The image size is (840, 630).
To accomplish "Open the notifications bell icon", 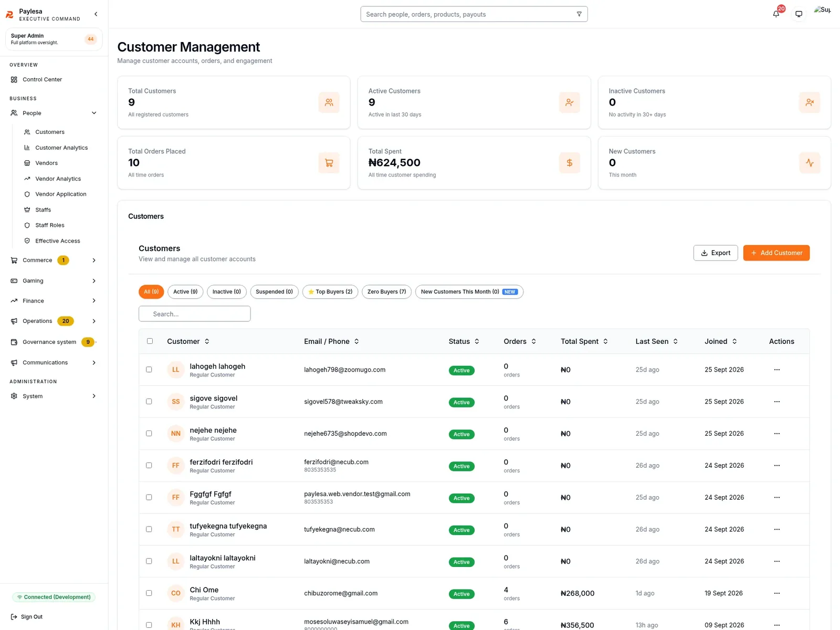I will click(776, 14).
